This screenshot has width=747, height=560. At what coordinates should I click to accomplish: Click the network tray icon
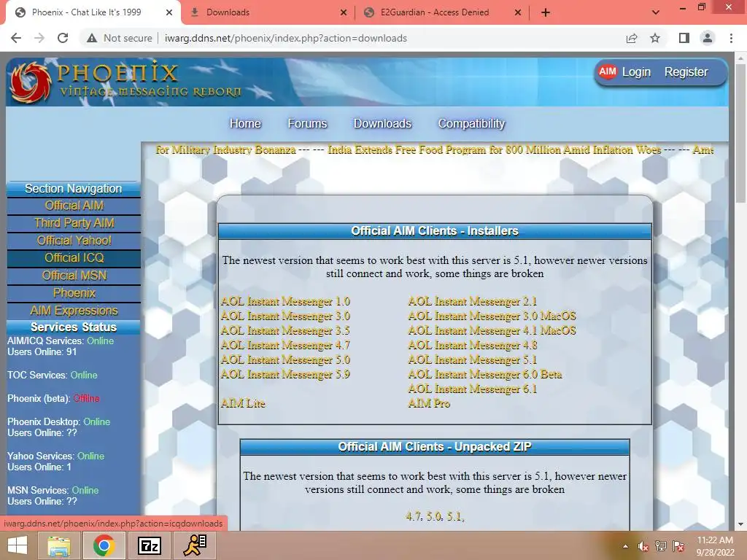coord(661,546)
